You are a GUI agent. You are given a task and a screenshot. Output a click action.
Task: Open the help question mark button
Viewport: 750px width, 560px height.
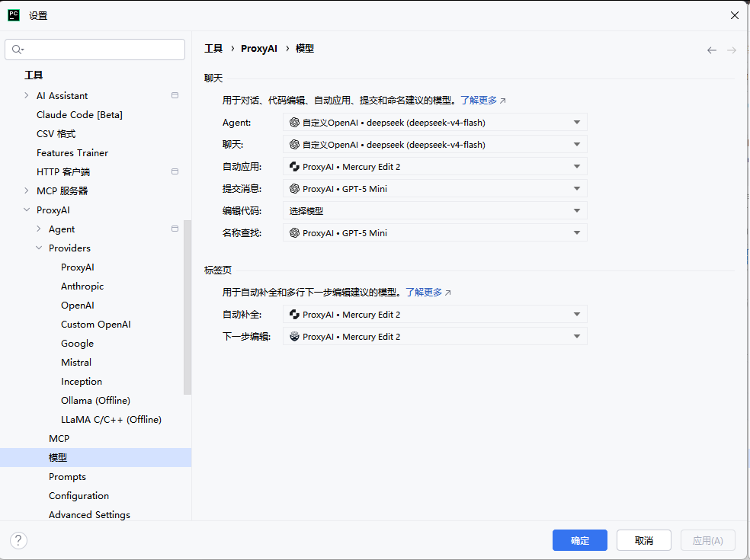(18, 540)
